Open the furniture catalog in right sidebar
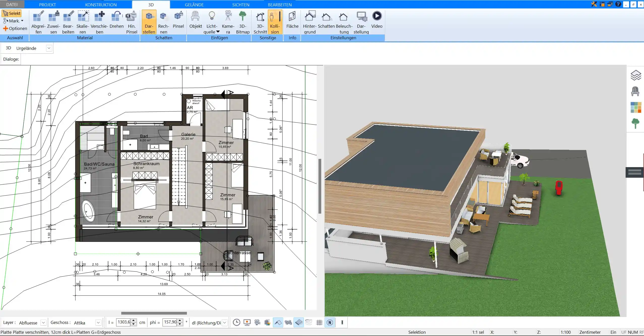 pyautogui.click(x=635, y=91)
